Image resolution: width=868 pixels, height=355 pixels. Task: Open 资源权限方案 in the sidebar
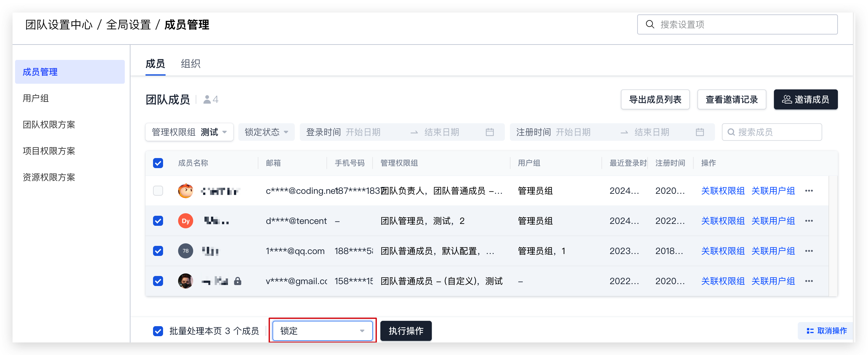70,177
